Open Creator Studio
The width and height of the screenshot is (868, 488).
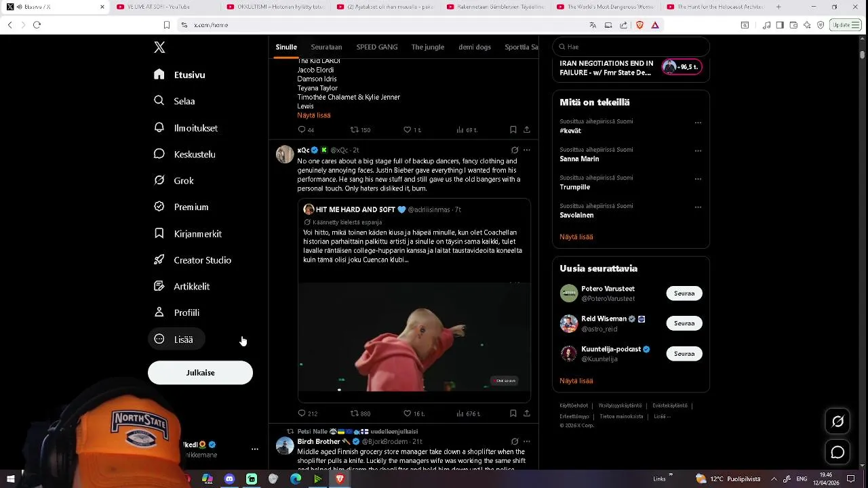193,260
